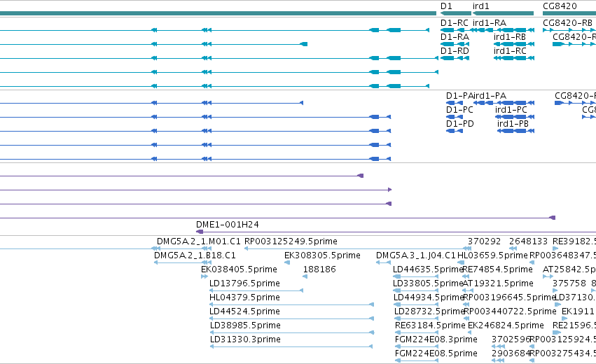596x364 pixels.
Task: Click the ird1-PC protein label
Action: [x=511, y=110]
